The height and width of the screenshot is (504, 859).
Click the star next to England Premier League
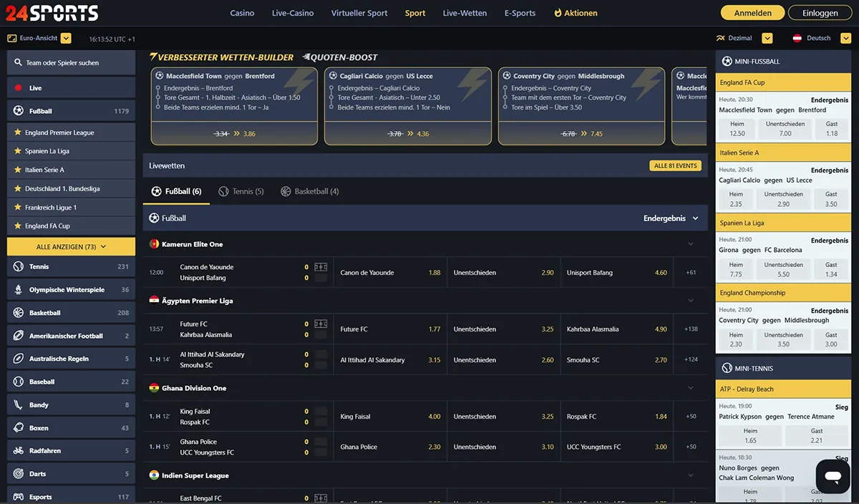[18, 132]
